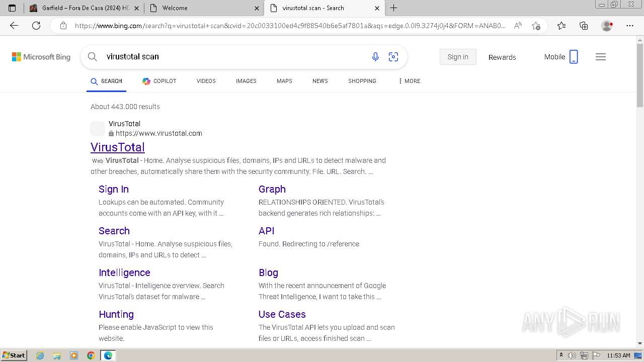Open the Search sublink

(114, 231)
